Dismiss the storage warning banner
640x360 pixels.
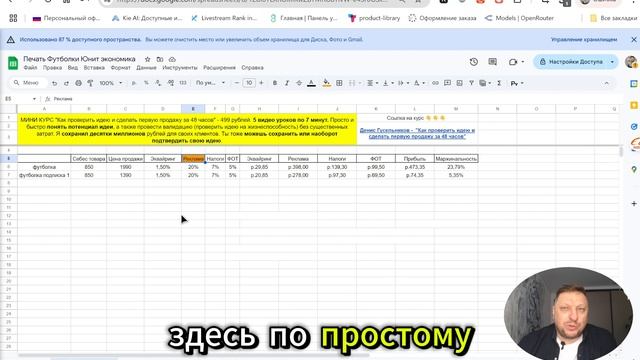[633, 40]
